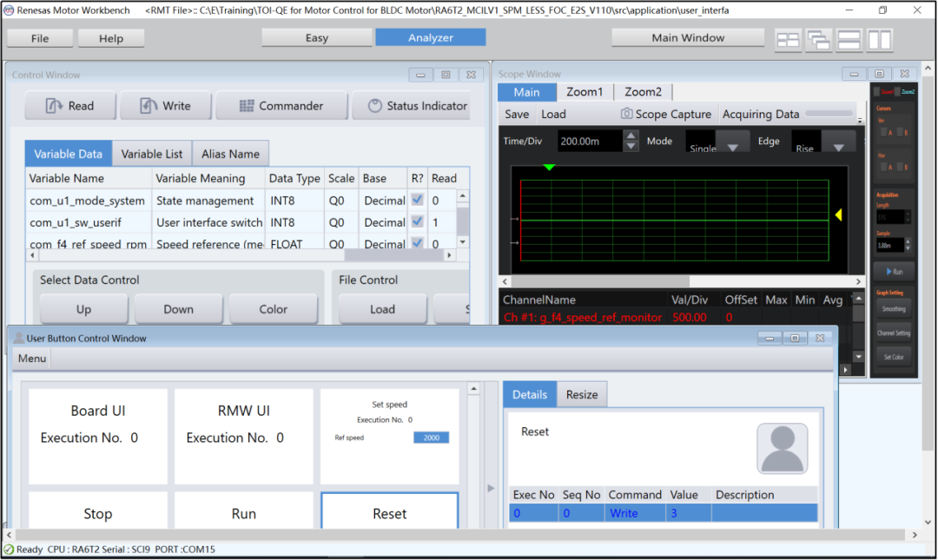
Task: Toggle vertical cursor A checkbox
Action: pyautogui.click(x=885, y=133)
